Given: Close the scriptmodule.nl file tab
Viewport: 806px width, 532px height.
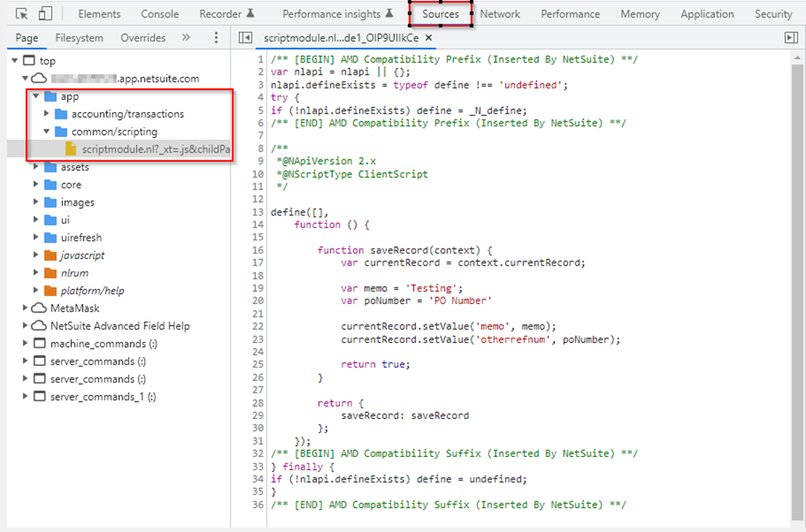Looking at the screenshot, I should click(x=428, y=37).
